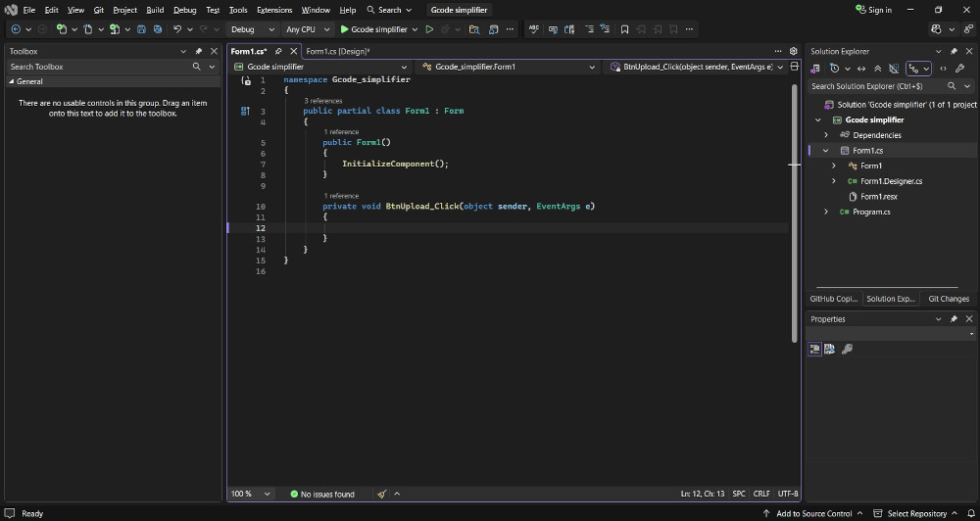Screen dimensions: 980x521
Task: Toggle pin on Toolbox panel
Action: (x=199, y=51)
